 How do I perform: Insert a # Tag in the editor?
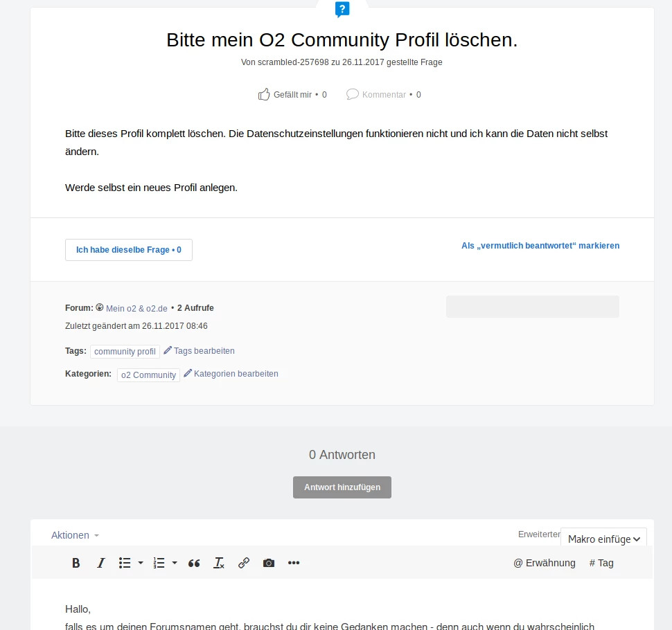601,563
